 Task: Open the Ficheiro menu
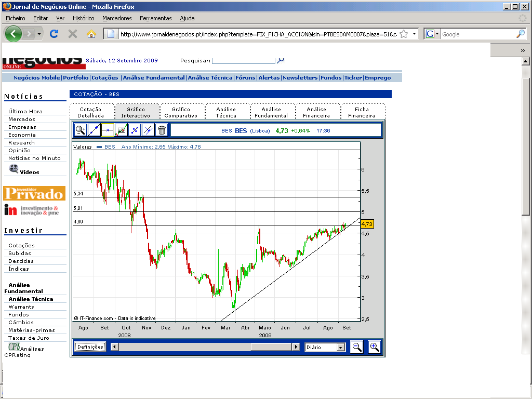15,18
